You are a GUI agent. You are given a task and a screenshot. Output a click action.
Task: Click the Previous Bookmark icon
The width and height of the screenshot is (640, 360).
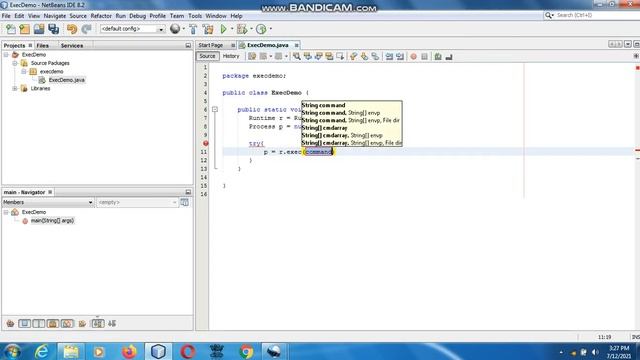[x=353, y=57]
